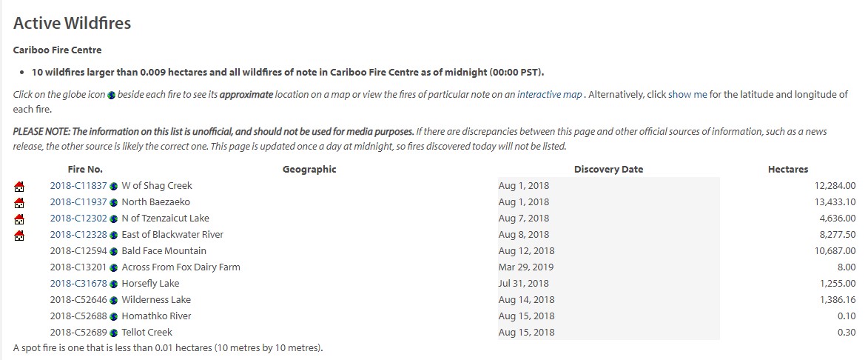The image size is (868, 360).
Task: Click globe icon for N of Tzenzaicut Lake
Action: 113,219
